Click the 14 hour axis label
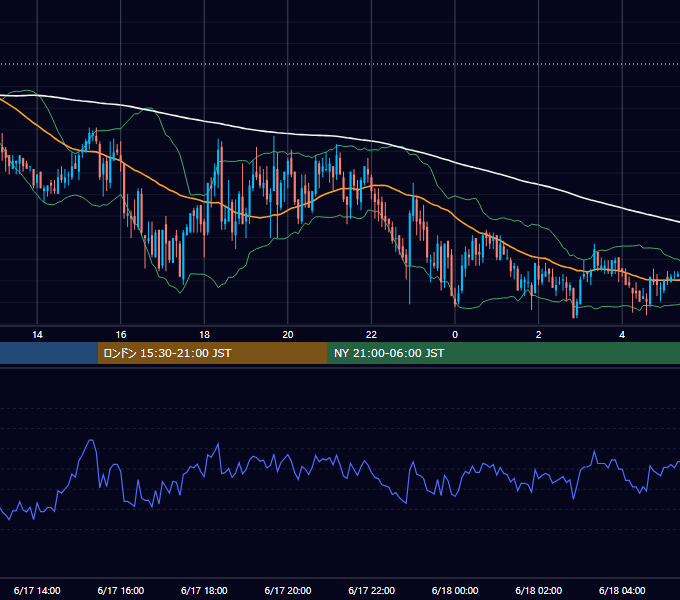Screen dimensions: 680x600 pyautogui.click(x=37, y=335)
